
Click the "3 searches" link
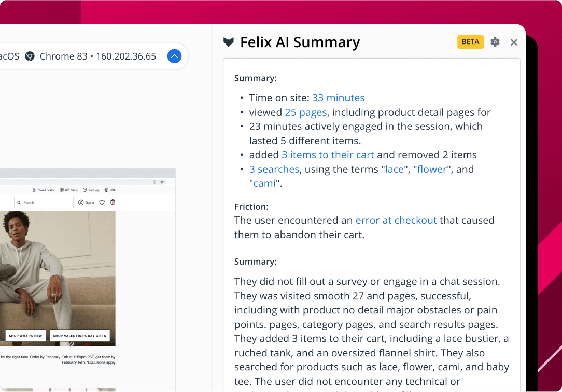click(274, 169)
